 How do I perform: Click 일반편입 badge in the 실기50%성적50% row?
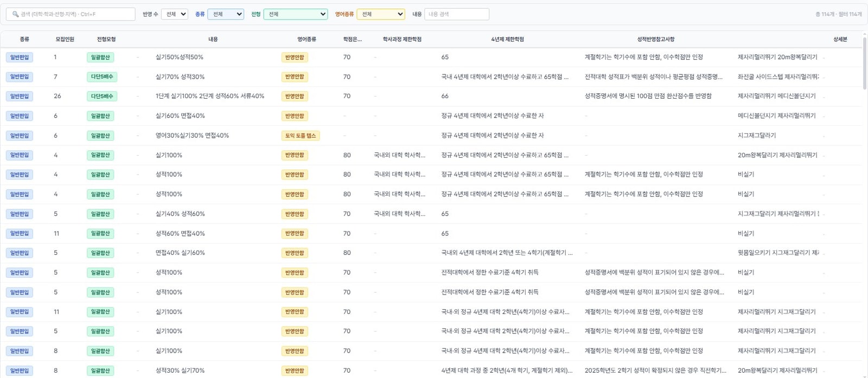[x=20, y=57]
